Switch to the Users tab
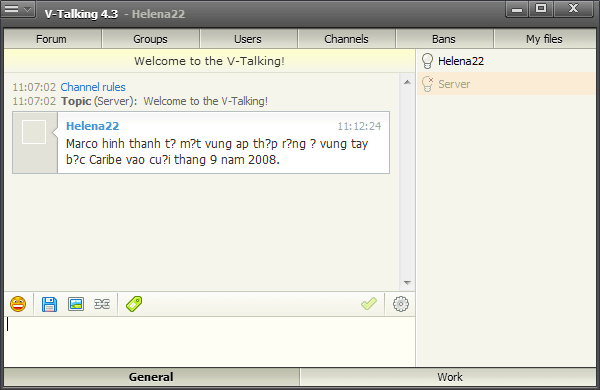This screenshot has width=600, height=390. pos(248,39)
